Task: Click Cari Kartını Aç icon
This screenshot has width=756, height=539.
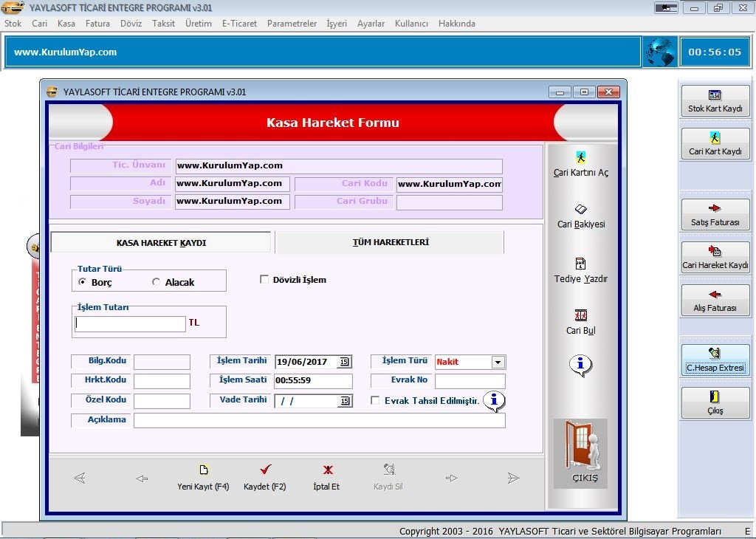Action: pyautogui.click(x=580, y=164)
